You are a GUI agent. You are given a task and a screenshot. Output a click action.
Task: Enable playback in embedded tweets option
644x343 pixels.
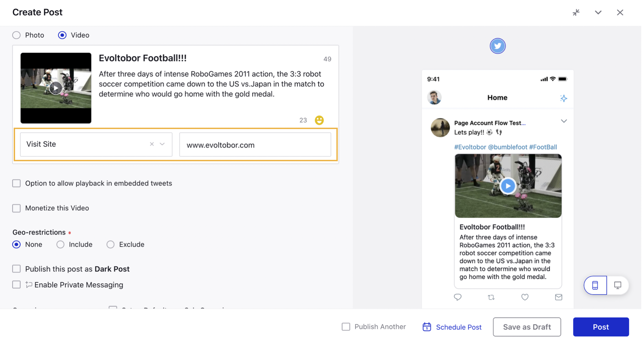pyautogui.click(x=16, y=183)
